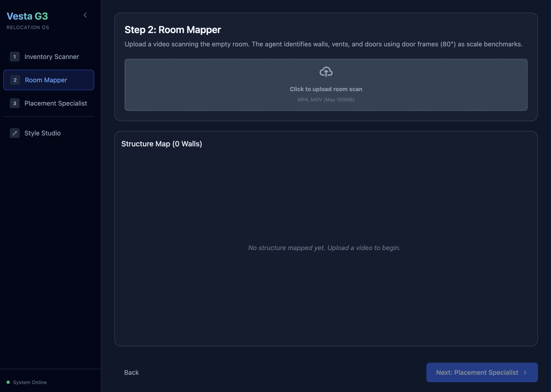Viewport: 551px width, 392px height.
Task: Click the number 2 step badge
Action: point(15,80)
